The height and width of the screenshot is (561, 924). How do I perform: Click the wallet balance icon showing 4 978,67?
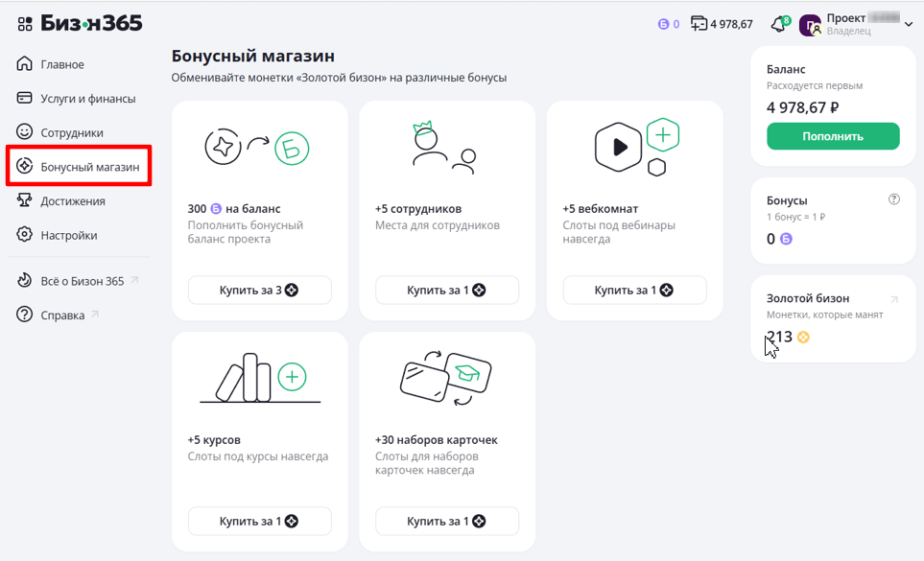click(699, 24)
